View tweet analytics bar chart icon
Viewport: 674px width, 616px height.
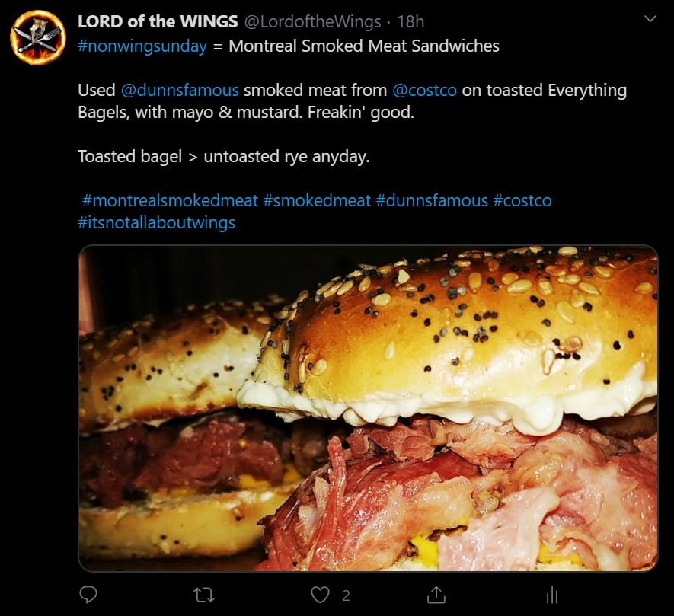[552, 595]
